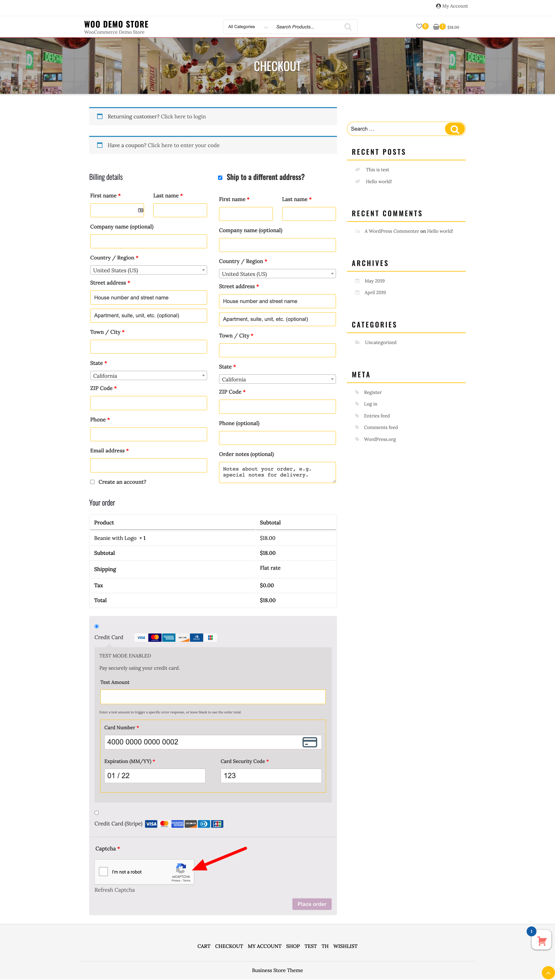Focus the billing ZIP Code field

click(x=149, y=403)
